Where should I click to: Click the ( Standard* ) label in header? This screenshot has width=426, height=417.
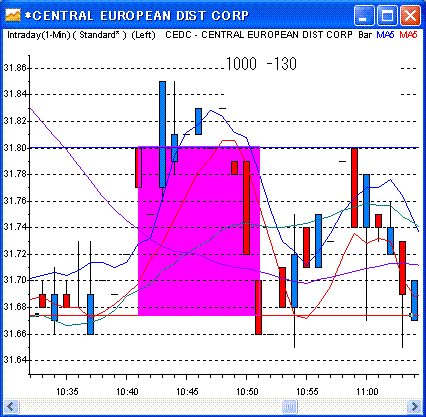click(x=100, y=35)
